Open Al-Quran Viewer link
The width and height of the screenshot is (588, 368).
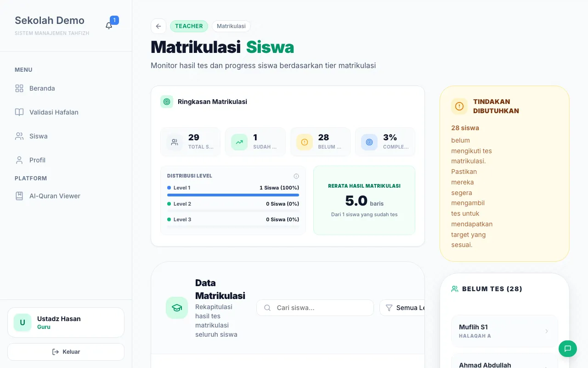[66, 196]
